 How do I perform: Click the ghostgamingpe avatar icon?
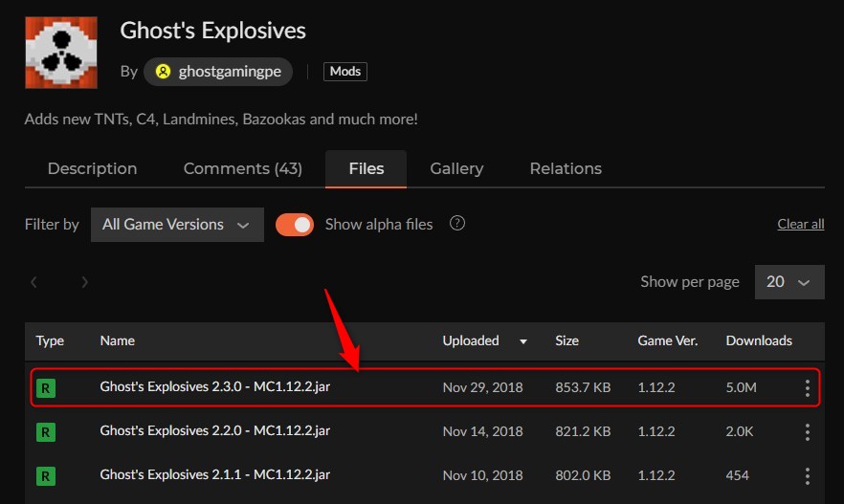click(163, 72)
